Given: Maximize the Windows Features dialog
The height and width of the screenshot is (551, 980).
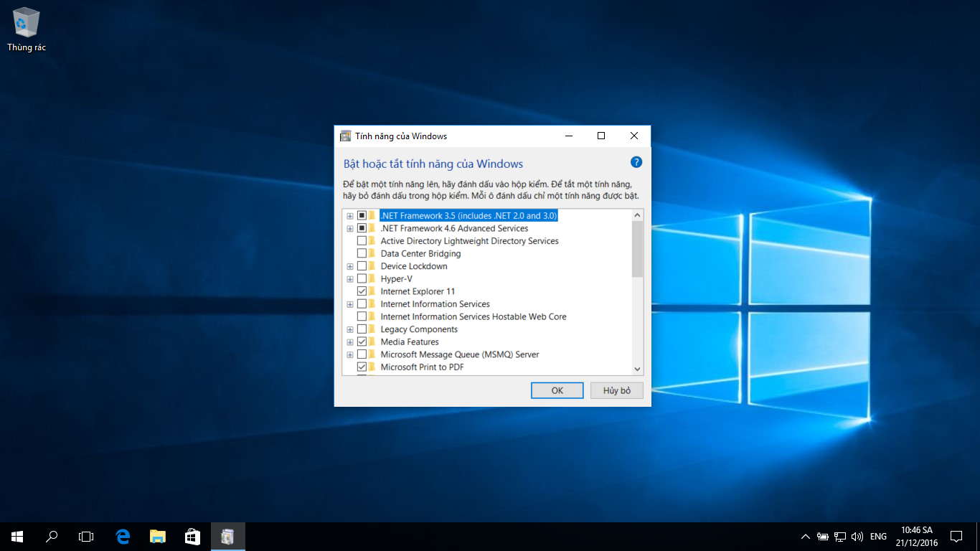Looking at the screenshot, I should click(x=601, y=136).
